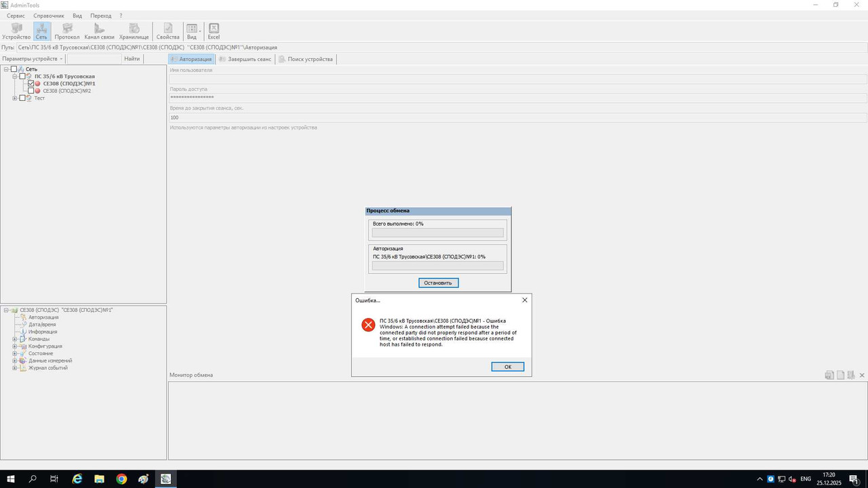Expand the Журнал событий tree node

tap(15, 368)
